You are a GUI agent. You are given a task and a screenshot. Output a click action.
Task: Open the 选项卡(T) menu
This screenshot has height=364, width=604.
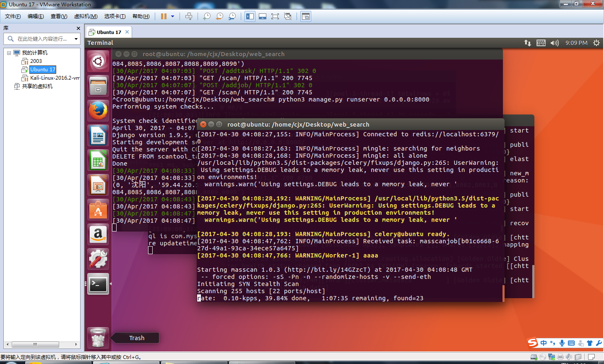coord(115,16)
